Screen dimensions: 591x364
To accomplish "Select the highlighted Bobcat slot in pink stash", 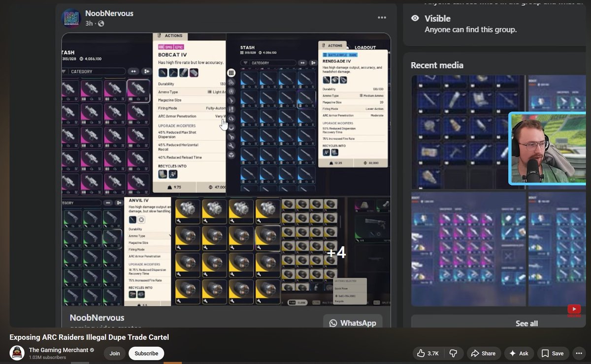I will [138, 90].
